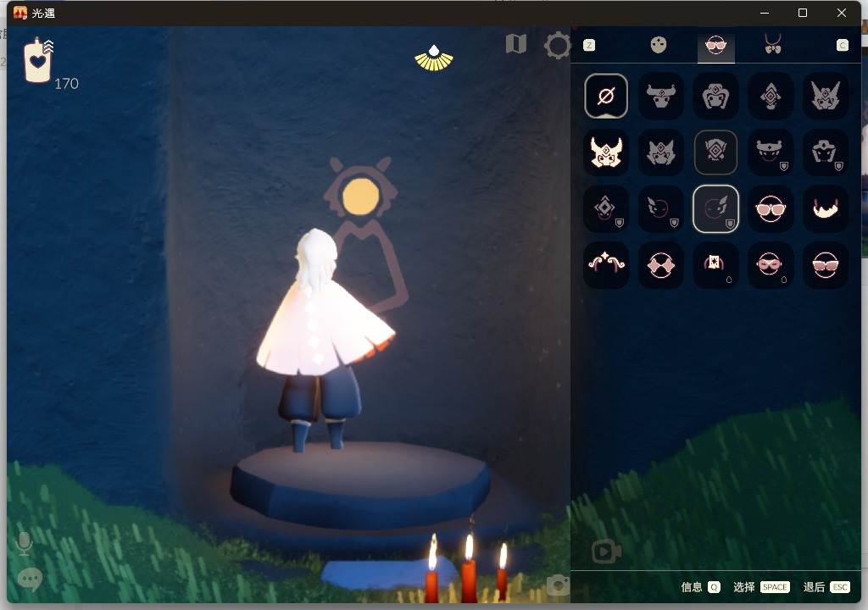Select the empty 'no mask' slot
This screenshot has height=610, width=868.
click(606, 96)
